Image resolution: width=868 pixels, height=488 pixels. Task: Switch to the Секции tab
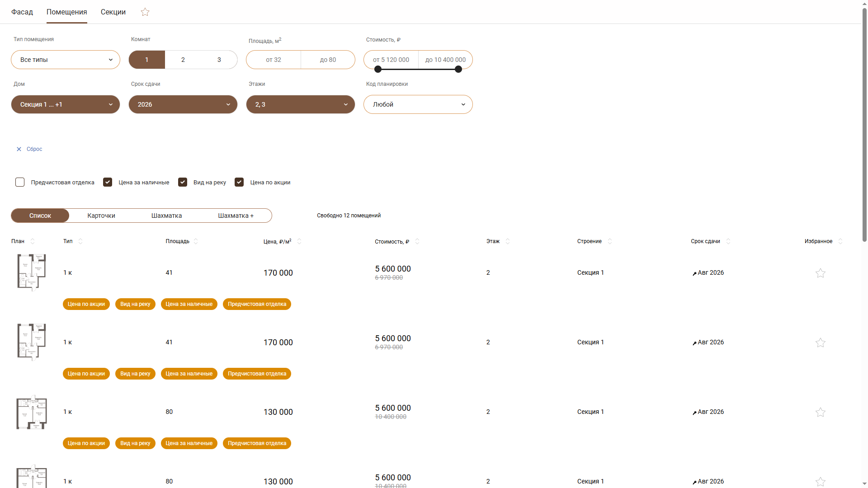coord(113,12)
